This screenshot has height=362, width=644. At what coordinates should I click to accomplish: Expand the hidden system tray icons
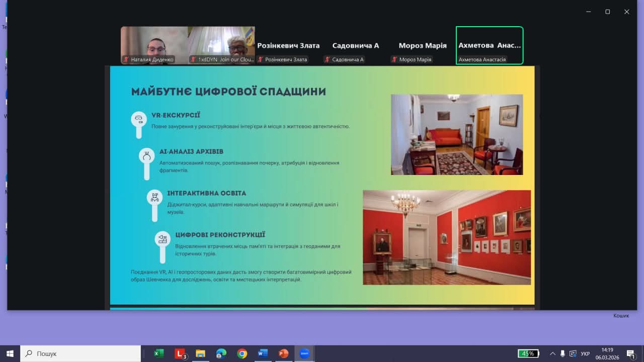click(552, 353)
